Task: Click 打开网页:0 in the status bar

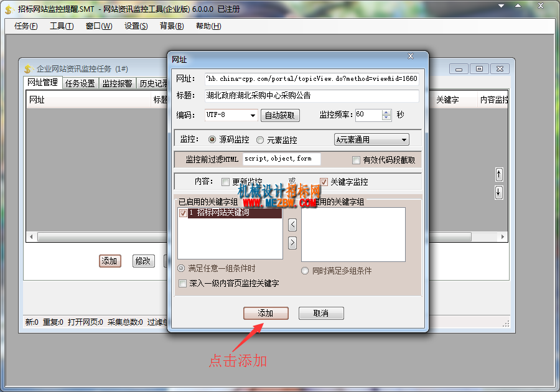Action: tap(85, 322)
